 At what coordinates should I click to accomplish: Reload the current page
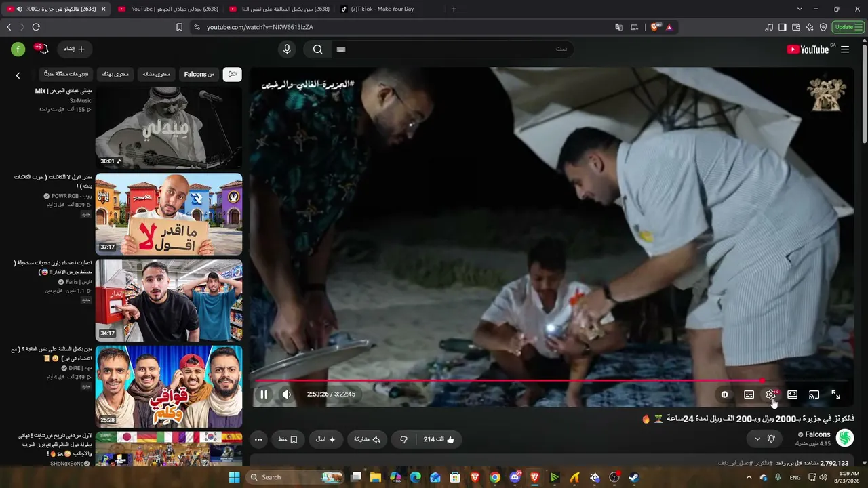36,27
